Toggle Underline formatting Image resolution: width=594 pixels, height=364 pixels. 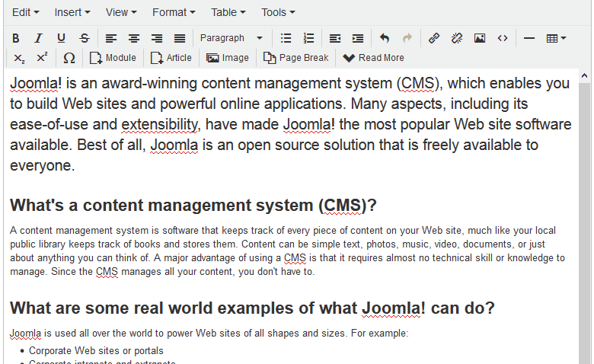(61, 38)
